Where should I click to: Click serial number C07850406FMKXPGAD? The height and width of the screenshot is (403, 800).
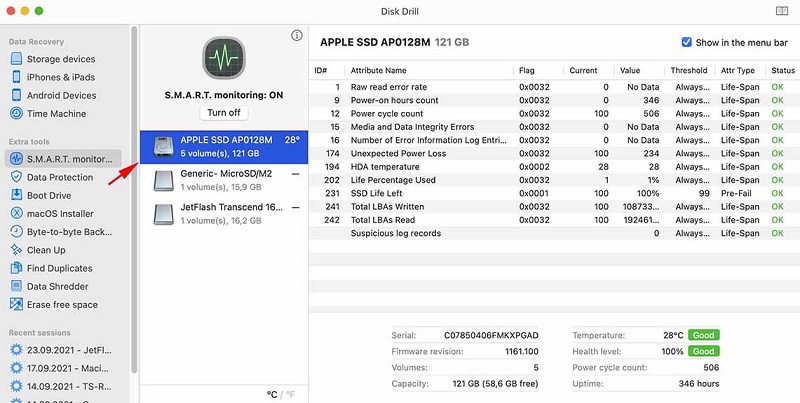coord(491,335)
